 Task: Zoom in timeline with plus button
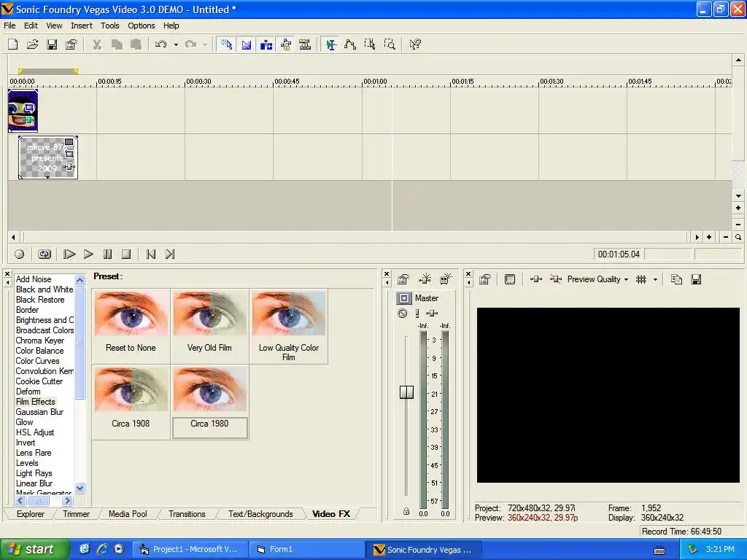[x=709, y=237]
